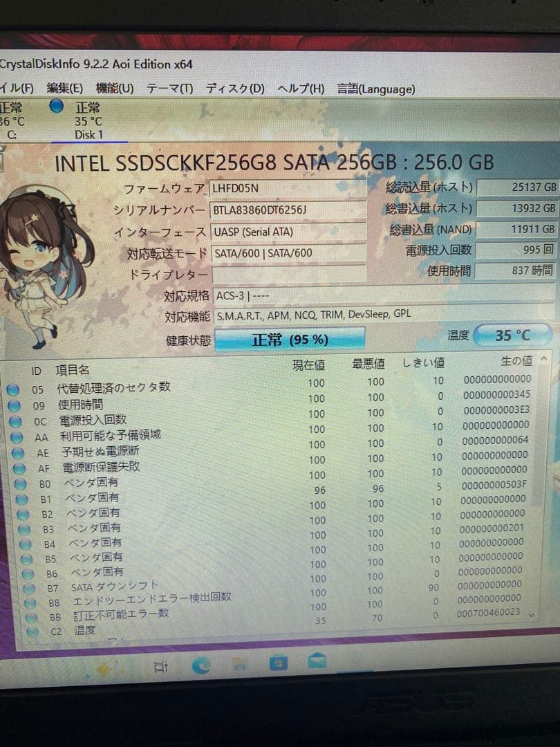
Task: Open Microsoft Store from the taskbar
Action: pyautogui.click(x=279, y=663)
